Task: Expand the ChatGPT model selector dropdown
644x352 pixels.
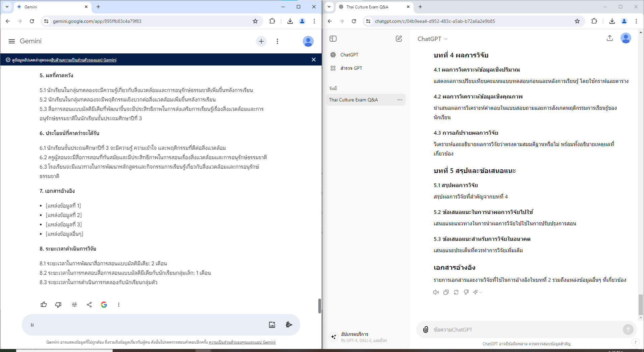Action: click(432, 39)
